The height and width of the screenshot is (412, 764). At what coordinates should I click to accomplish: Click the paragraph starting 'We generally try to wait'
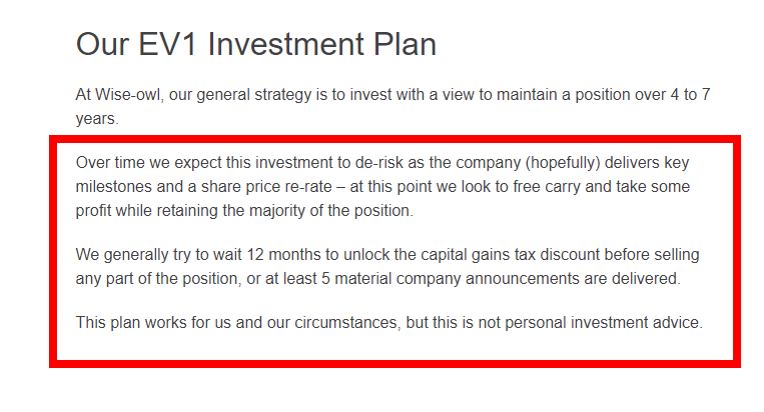[x=387, y=266]
